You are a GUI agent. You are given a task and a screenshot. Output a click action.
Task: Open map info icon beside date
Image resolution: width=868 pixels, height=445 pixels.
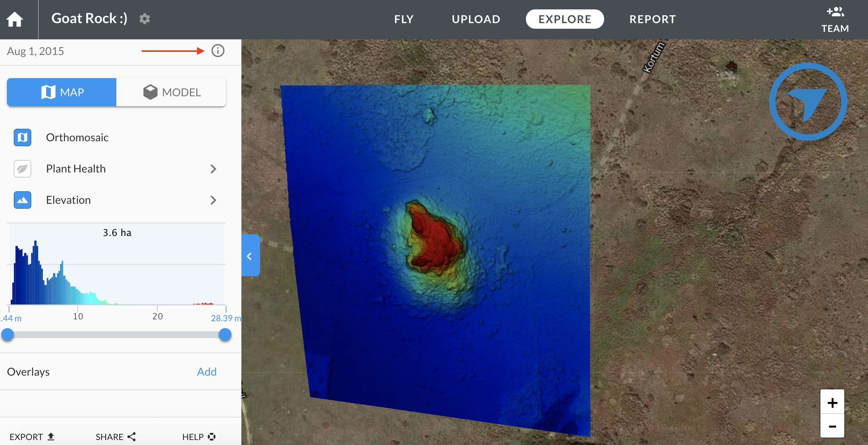(x=218, y=51)
